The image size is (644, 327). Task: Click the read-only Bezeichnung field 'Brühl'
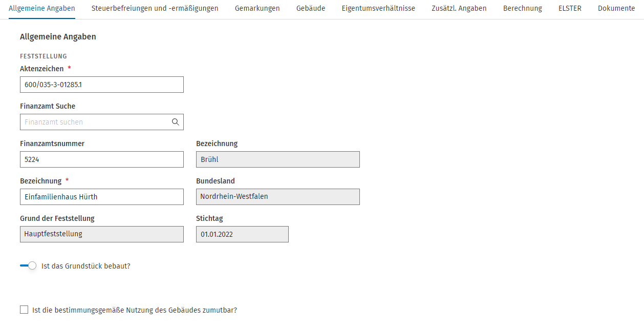tap(278, 159)
